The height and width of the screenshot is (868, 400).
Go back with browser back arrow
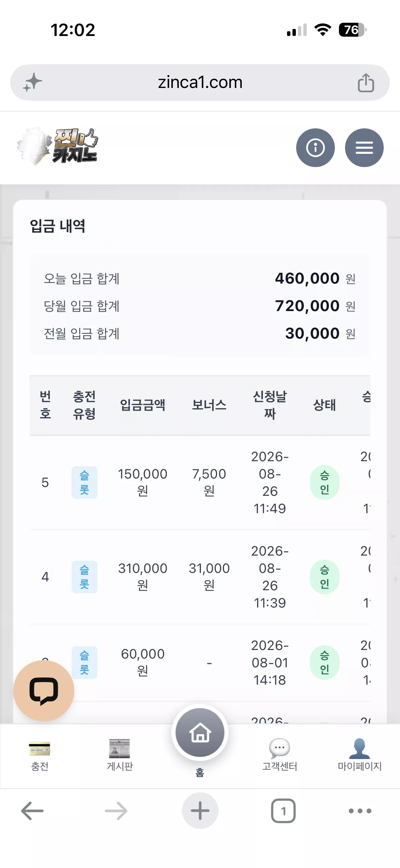click(32, 811)
